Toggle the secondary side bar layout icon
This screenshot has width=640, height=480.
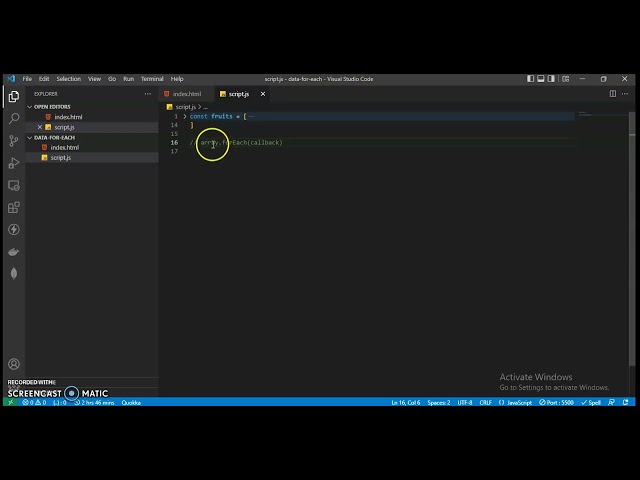551,79
